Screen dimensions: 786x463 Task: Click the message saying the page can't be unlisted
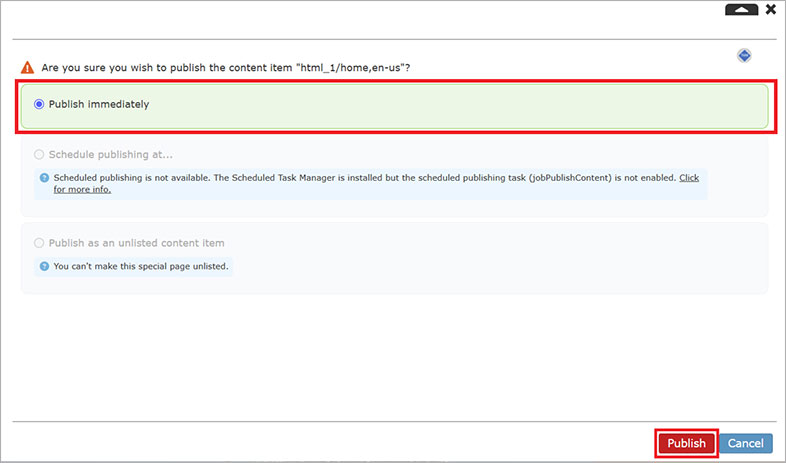pyautogui.click(x=140, y=266)
